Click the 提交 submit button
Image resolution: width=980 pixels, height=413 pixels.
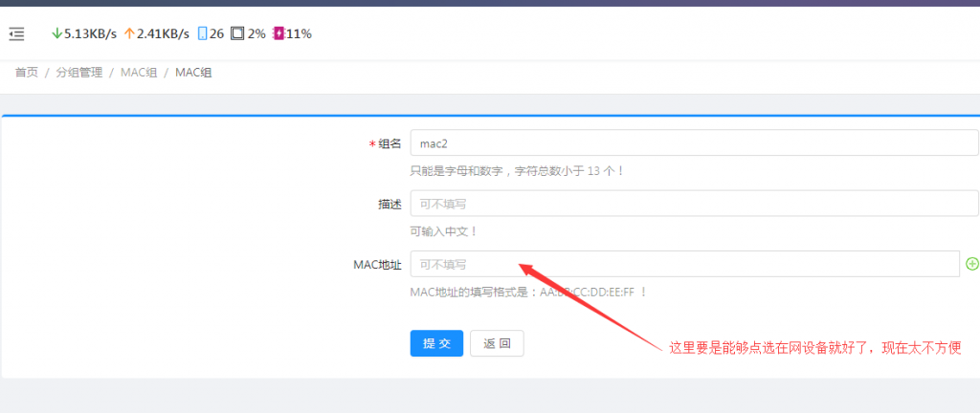[x=436, y=343]
